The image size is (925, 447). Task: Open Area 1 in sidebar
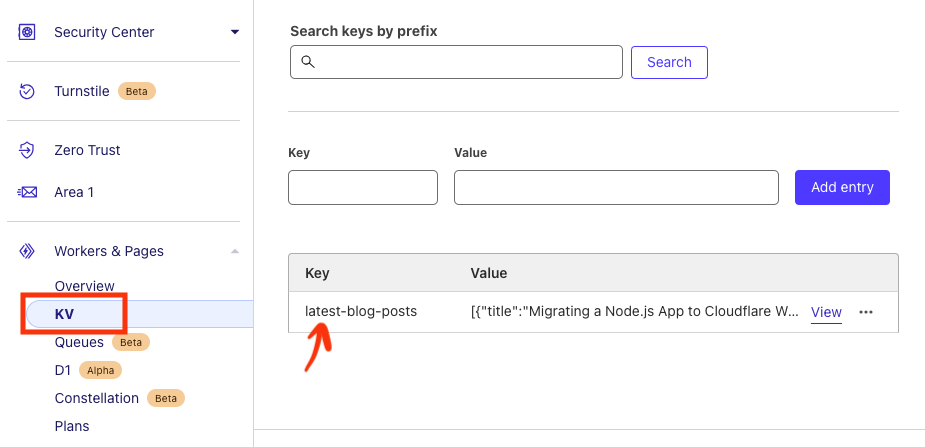tap(74, 192)
